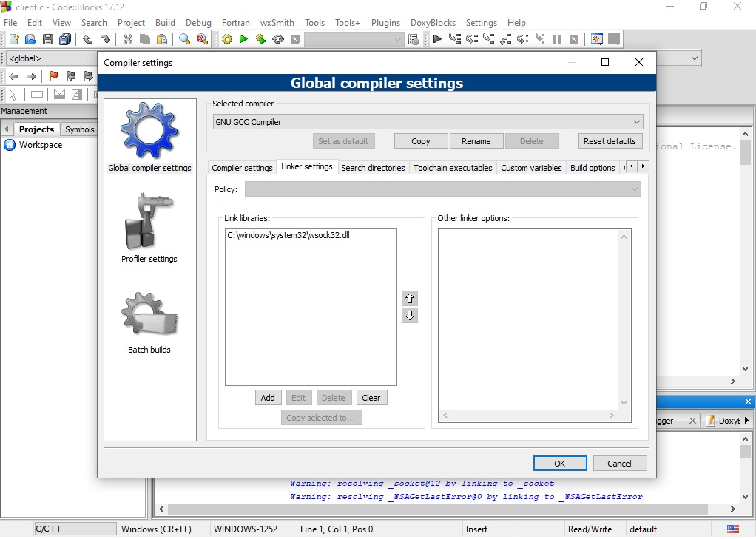Click the New file toolbar icon
The image size is (756, 539).
[14, 39]
